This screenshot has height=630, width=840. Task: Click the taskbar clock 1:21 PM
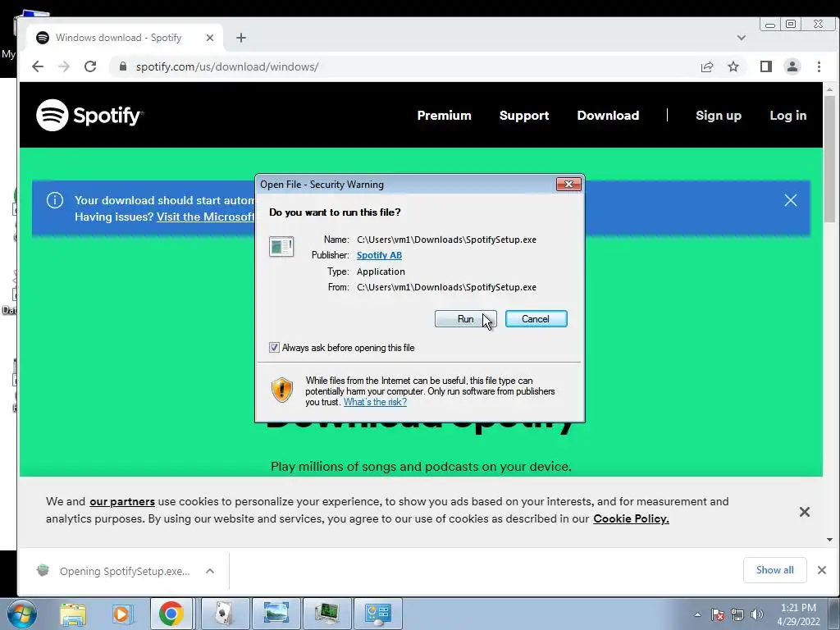coord(798,614)
